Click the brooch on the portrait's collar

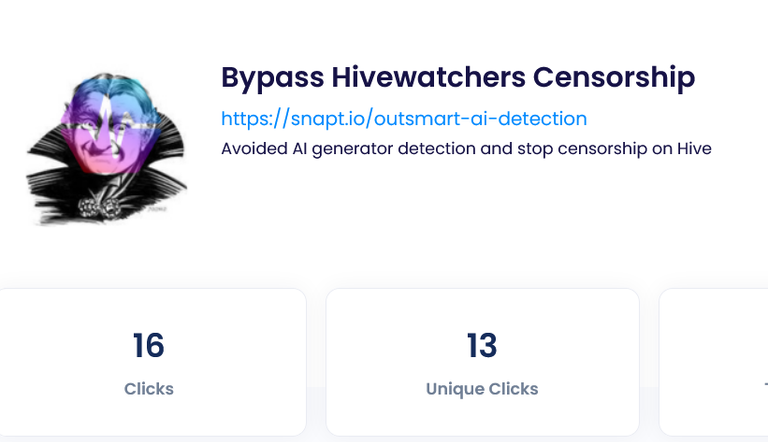100,208
